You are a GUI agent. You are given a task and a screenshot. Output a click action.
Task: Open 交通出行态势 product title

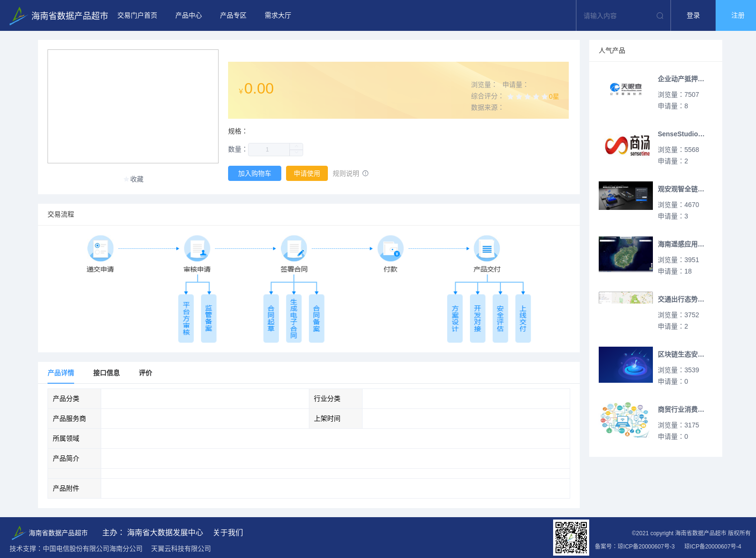681,299
